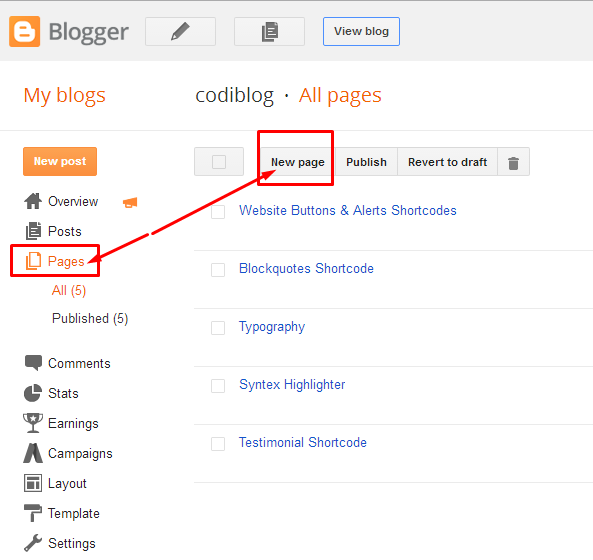
Task: Click the pencil create-post icon button
Action: [x=180, y=31]
